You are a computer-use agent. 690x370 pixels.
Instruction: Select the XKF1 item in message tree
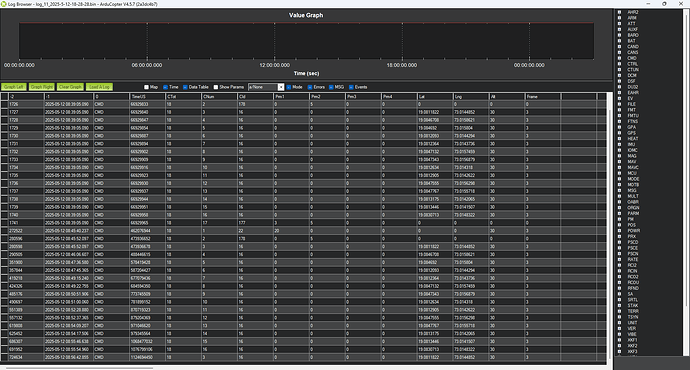point(632,340)
